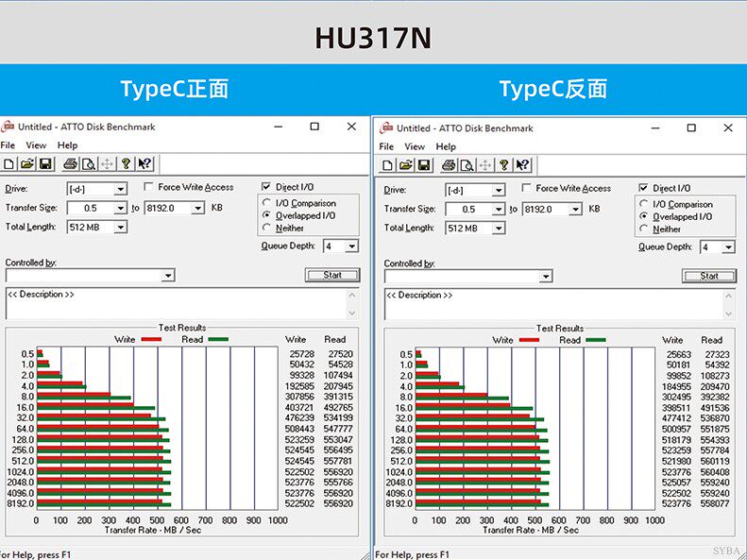Close the left ATTO Disk Benchmark window
Viewport: 747px width, 560px height.
pyautogui.click(x=351, y=127)
